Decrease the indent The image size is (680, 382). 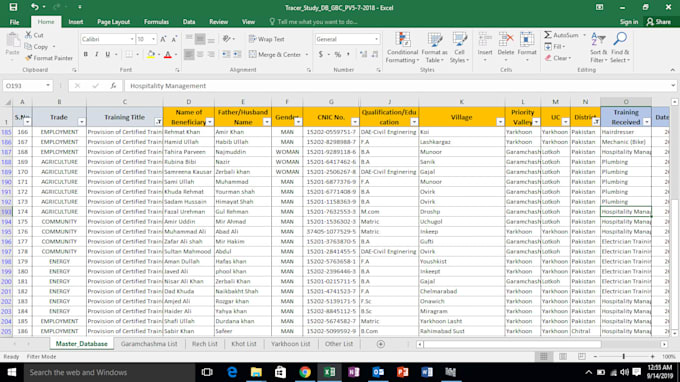click(226, 54)
